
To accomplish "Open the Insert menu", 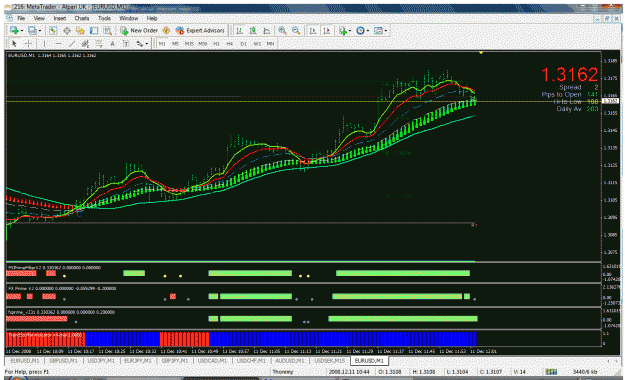I will (x=60, y=18).
